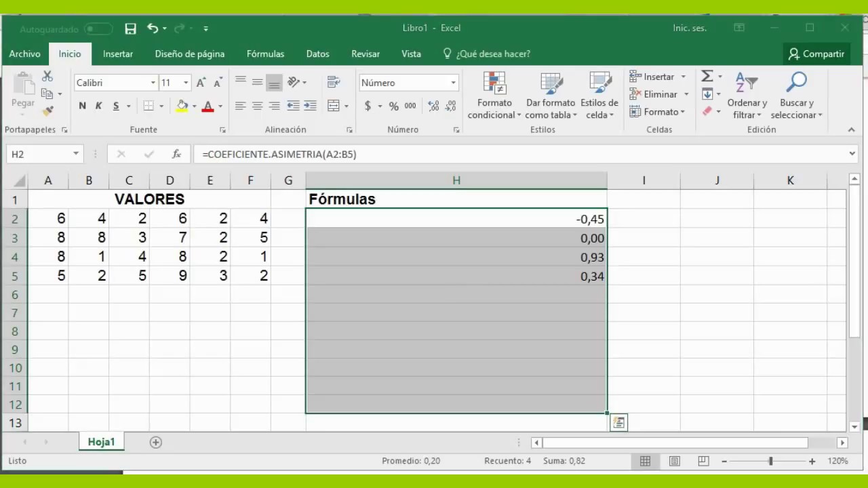Image resolution: width=868 pixels, height=488 pixels.
Task: Open Formato cells dropdown
Action: (x=657, y=112)
